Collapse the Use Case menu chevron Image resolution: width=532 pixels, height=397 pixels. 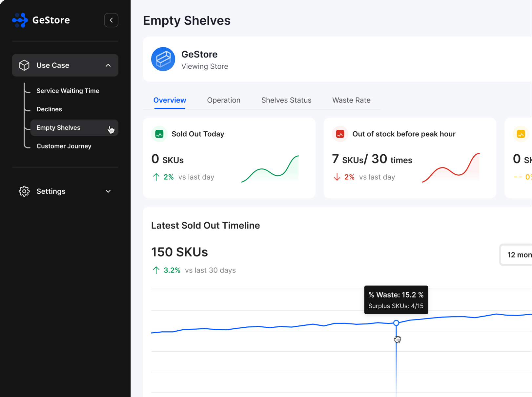[x=108, y=65]
